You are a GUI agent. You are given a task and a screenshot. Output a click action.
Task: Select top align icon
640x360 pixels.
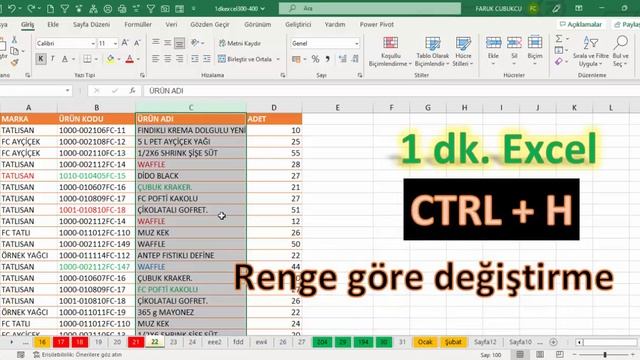[x=156, y=42]
